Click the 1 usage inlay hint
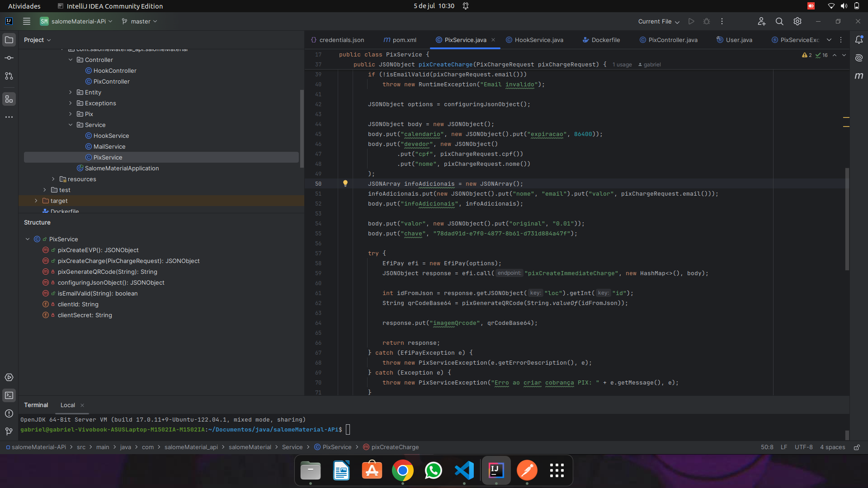Image resolution: width=868 pixels, height=488 pixels. (622, 65)
